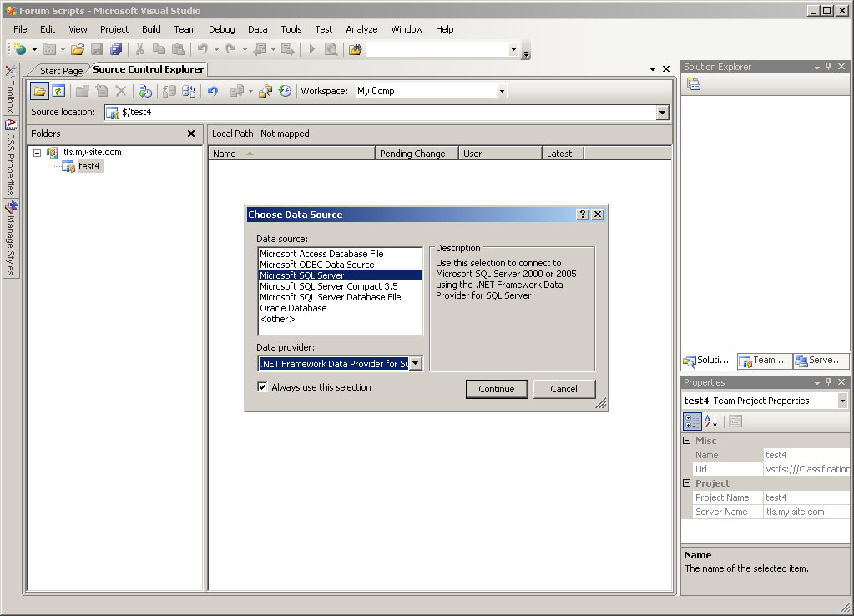This screenshot has width=854, height=616.
Task: Click the blue Undo Pending Changes icon
Action: [x=212, y=91]
